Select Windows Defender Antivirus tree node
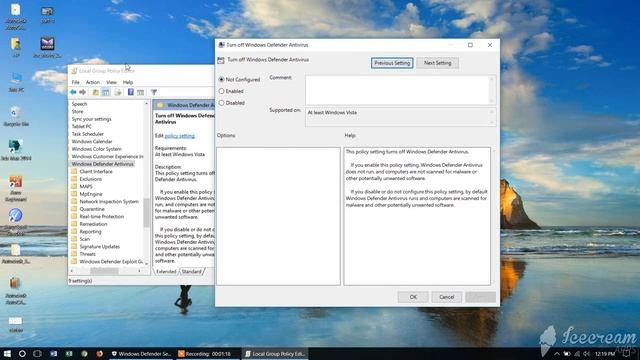The image size is (640, 360). click(x=102, y=164)
